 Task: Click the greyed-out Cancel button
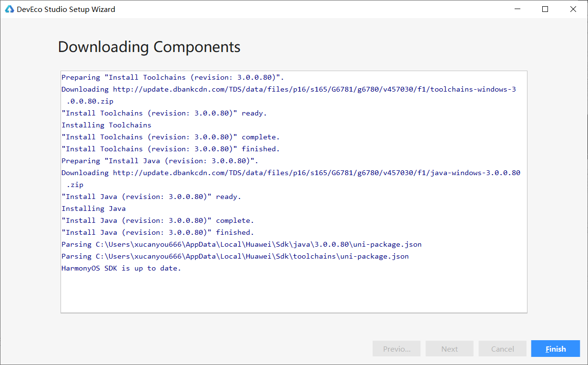[502, 349]
